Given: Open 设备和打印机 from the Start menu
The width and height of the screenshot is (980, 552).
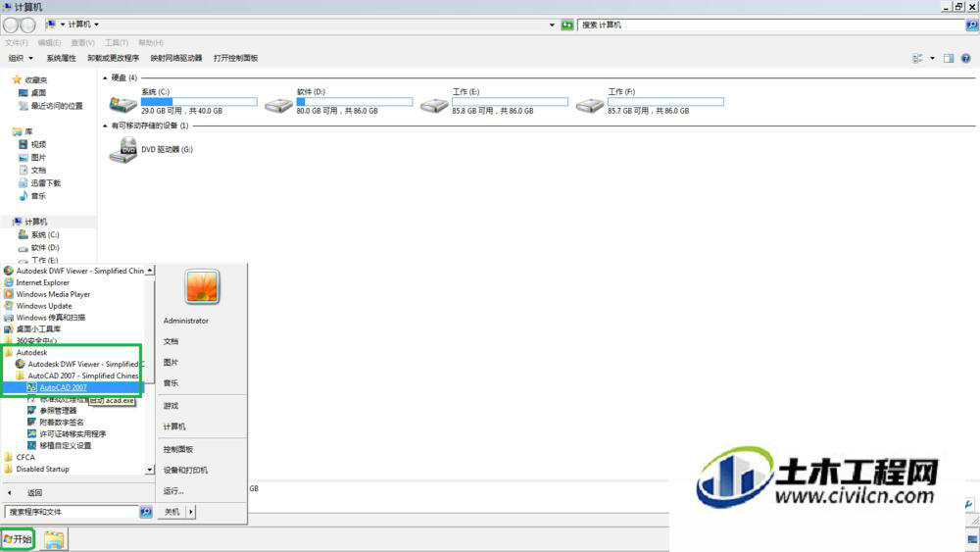Looking at the screenshot, I should 185,470.
